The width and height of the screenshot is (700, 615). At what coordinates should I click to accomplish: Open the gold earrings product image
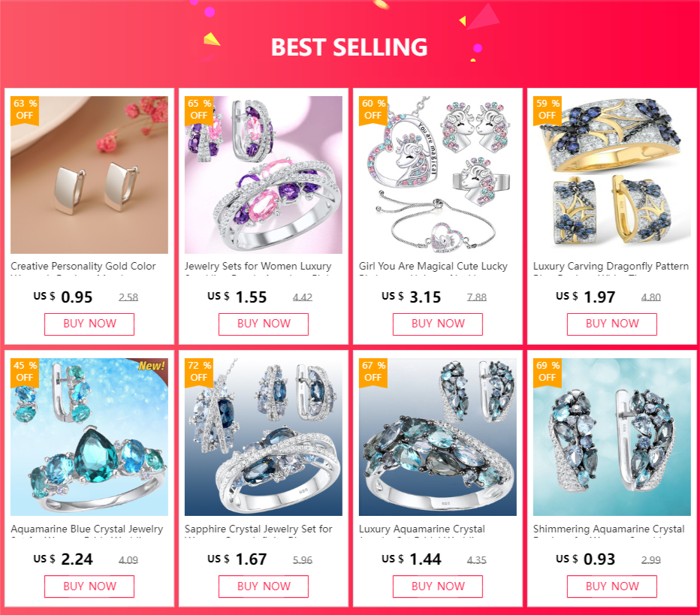pos(89,175)
